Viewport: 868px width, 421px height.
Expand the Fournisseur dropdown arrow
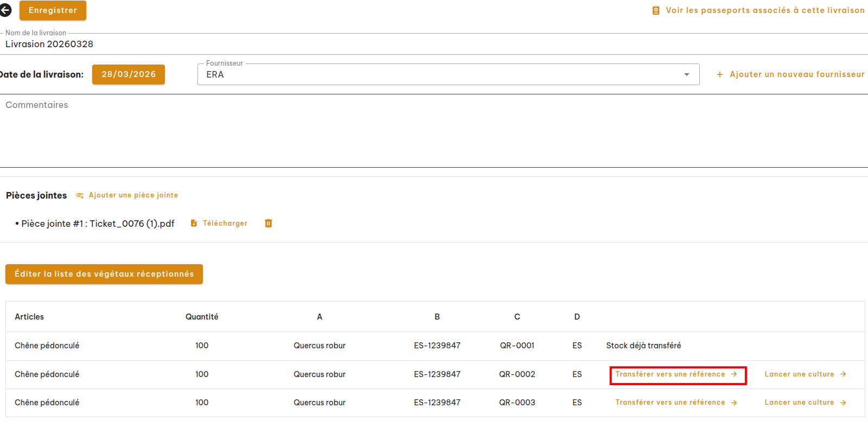687,75
